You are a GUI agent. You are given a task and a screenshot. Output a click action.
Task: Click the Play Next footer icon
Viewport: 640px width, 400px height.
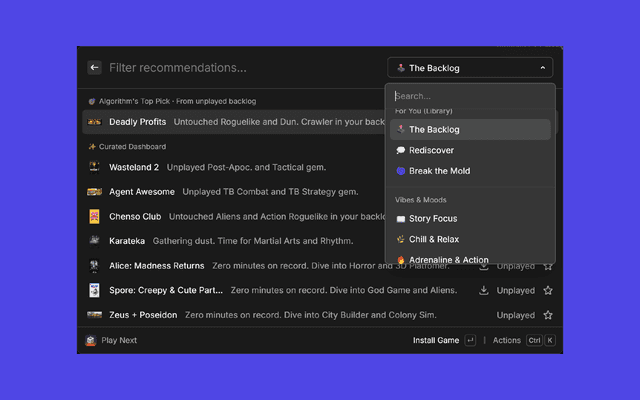coord(91,340)
